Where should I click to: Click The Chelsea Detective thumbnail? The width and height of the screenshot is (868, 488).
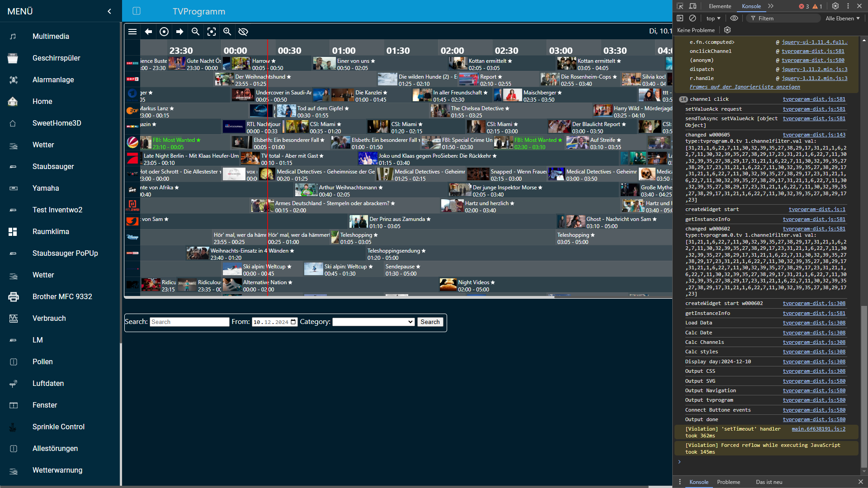pyautogui.click(x=440, y=112)
